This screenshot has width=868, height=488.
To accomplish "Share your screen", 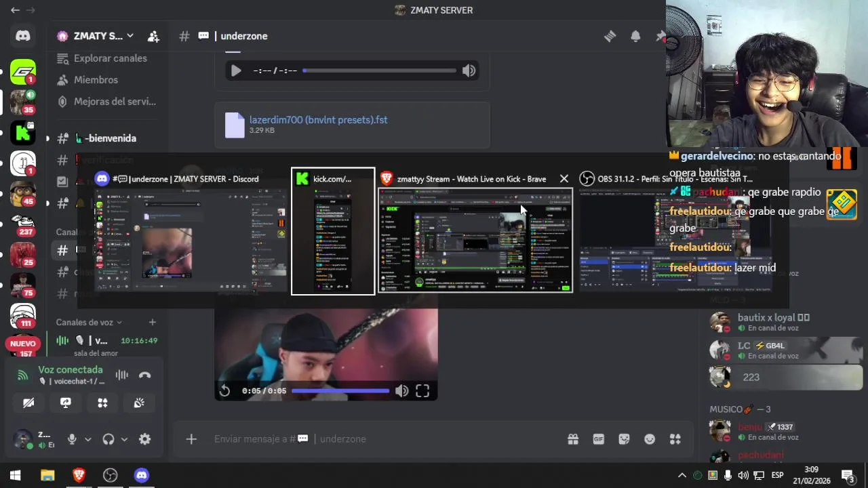I will 66,403.
